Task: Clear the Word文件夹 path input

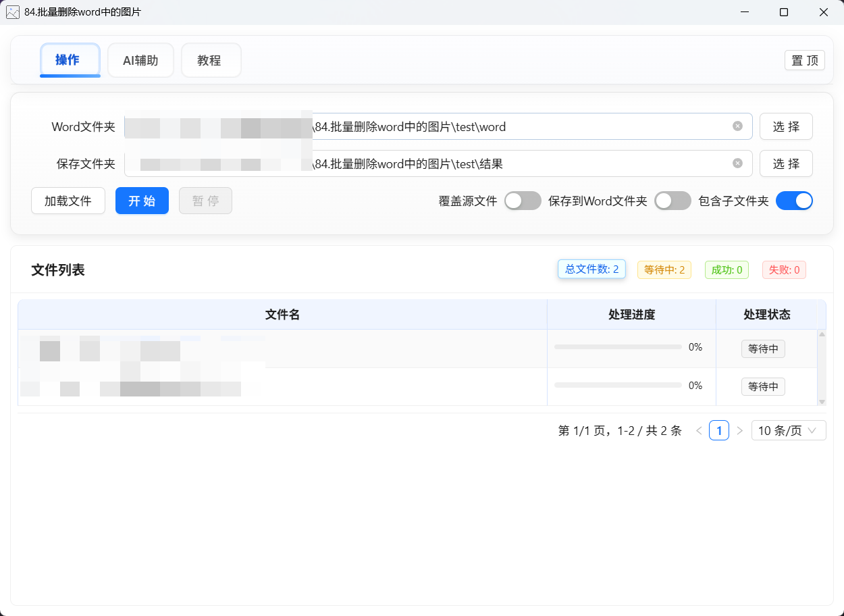Action: [737, 126]
